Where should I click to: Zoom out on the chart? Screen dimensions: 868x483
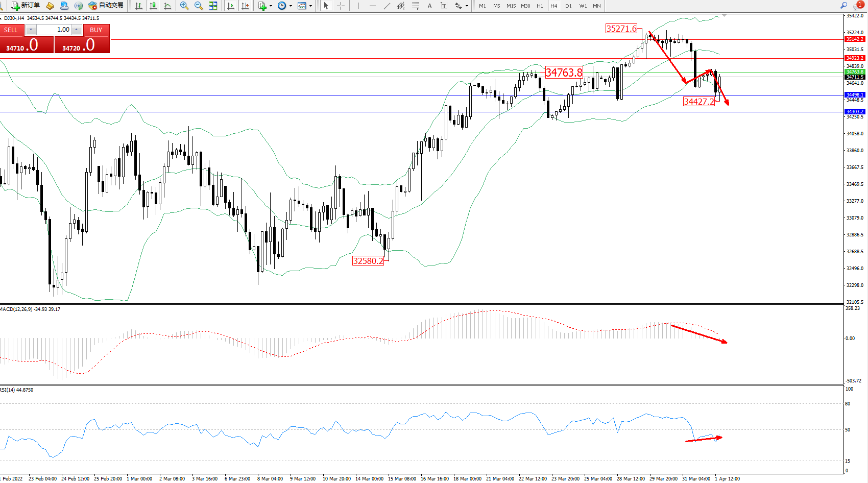click(x=199, y=6)
